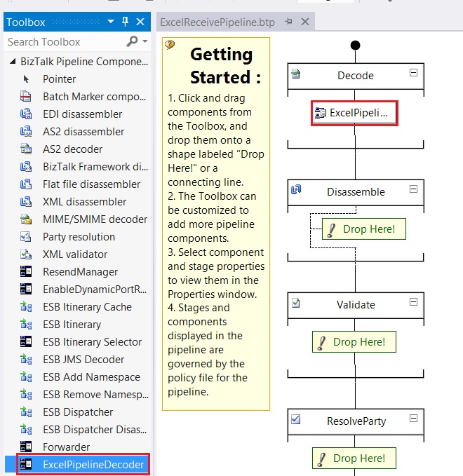Image resolution: width=463 pixels, height=476 pixels.
Task: Open the Toolbox window position dropdown
Action: pyautogui.click(x=111, y=22)
